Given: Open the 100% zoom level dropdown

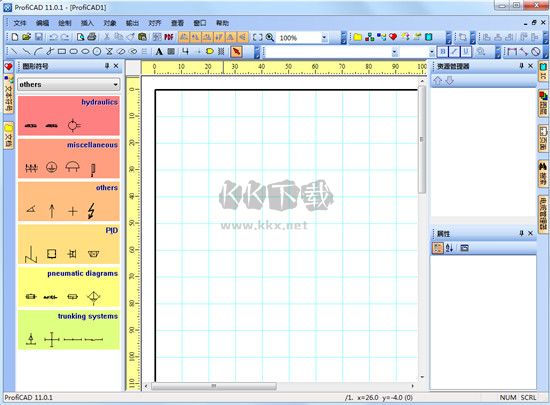Looking at the screenshot, I should [x=324, y=37].
